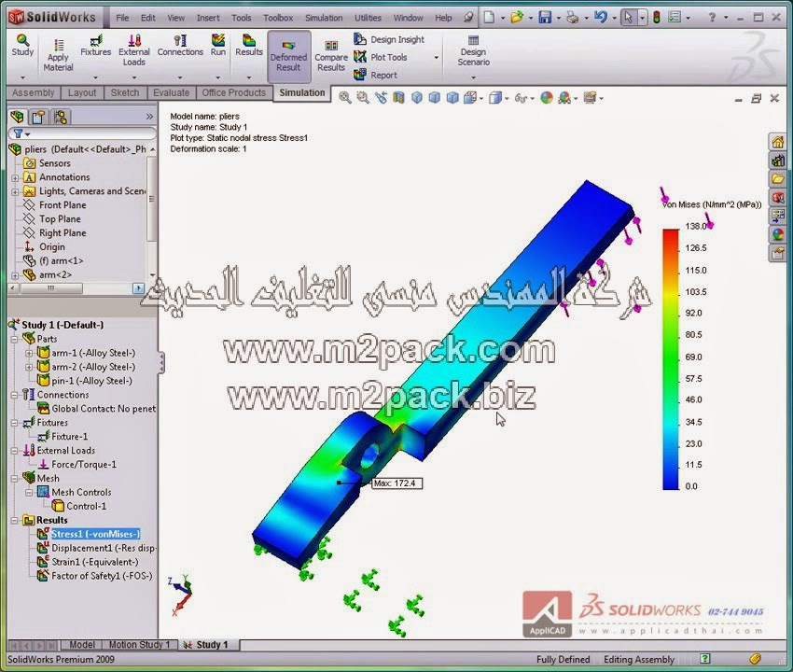
Task: Select the FeatureManager design tree tab
Action: point(17,117)
